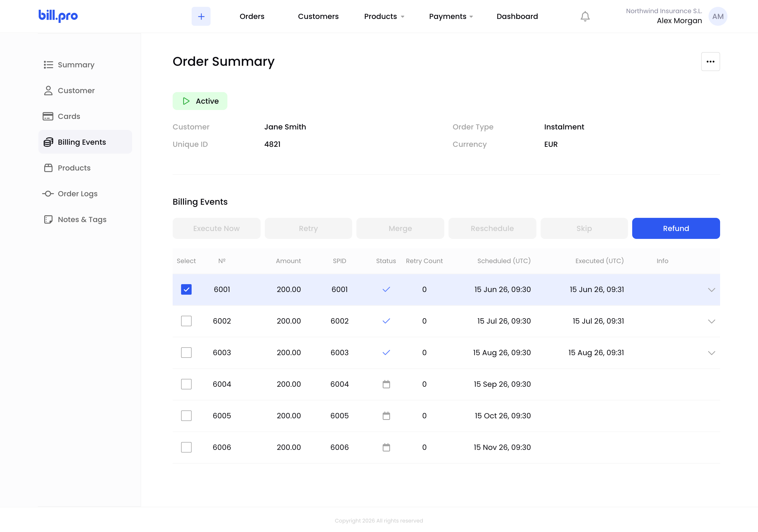Viewport: 758px width, 532px height.
Task: Click the Execute Now button
Action: click(216, 228)
